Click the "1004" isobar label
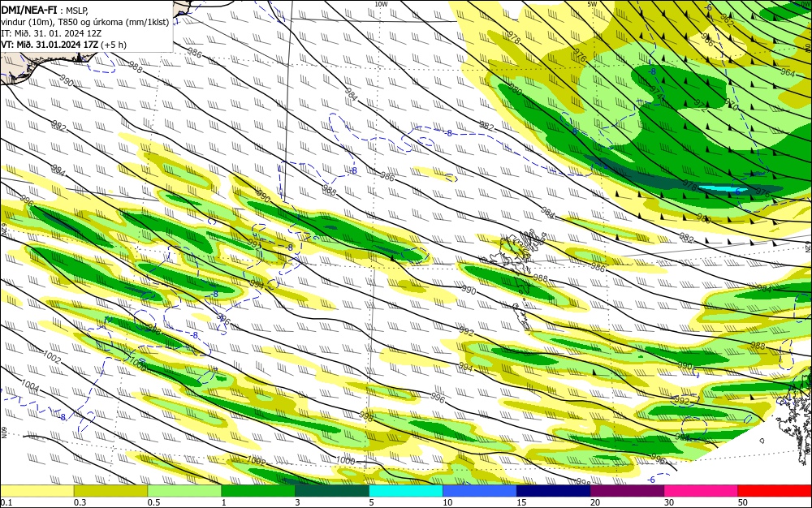This screenshot has height=508, width=812. 30,385
